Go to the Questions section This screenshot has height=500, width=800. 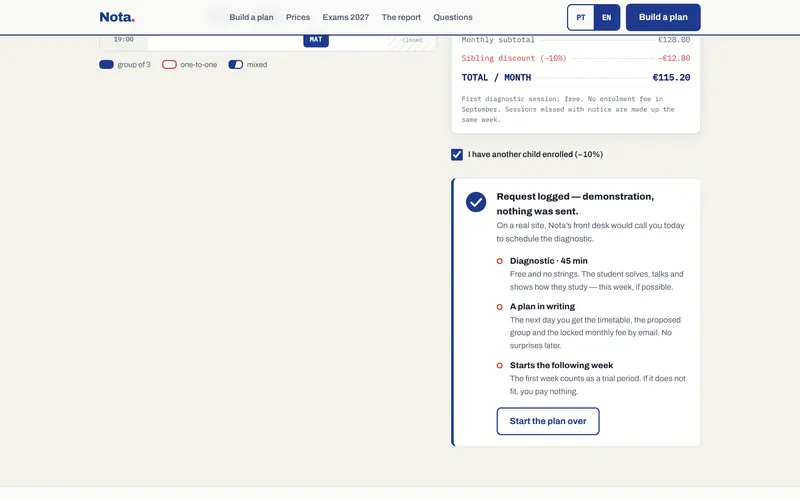453,17
